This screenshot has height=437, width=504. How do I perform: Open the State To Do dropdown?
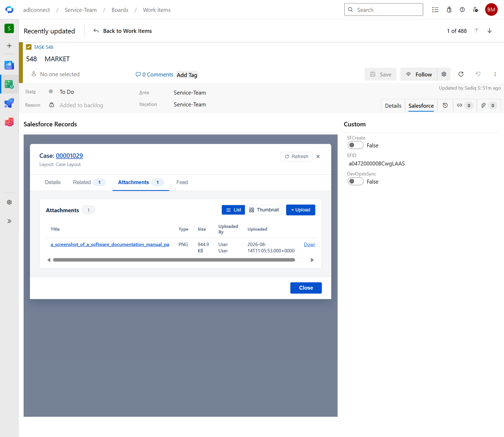pyautogui.click(x=67, y=92)
